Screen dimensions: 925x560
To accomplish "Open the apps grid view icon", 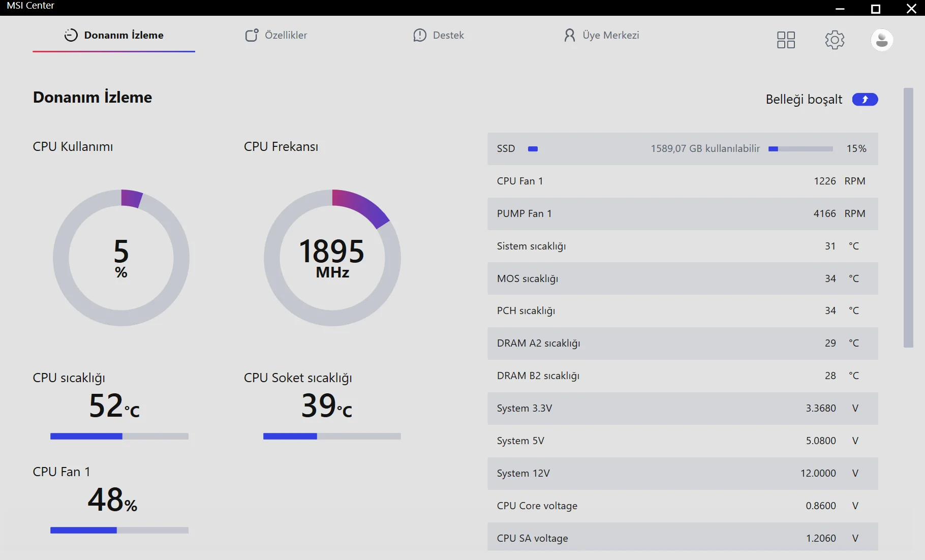I will click(x=786, y=40).
